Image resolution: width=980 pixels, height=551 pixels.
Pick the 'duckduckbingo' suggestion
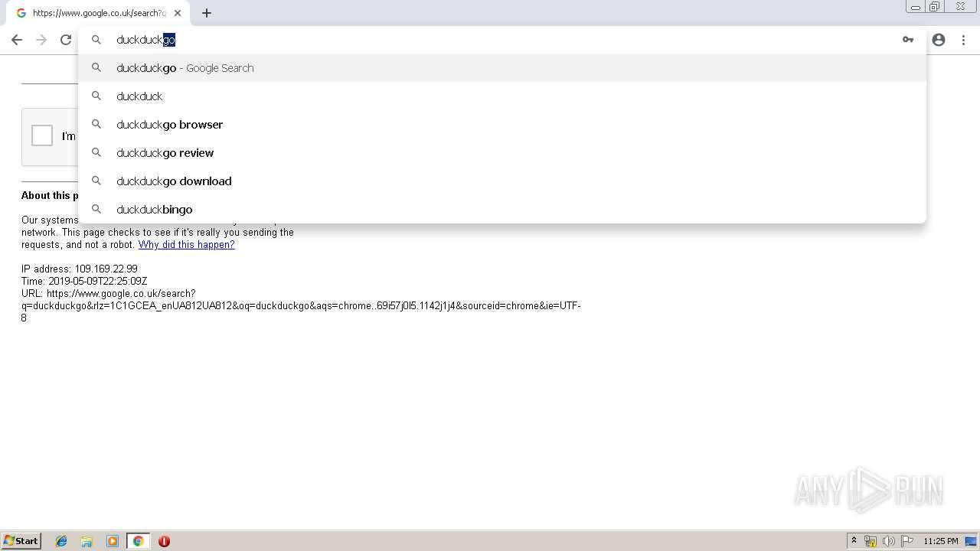(502, 210)
